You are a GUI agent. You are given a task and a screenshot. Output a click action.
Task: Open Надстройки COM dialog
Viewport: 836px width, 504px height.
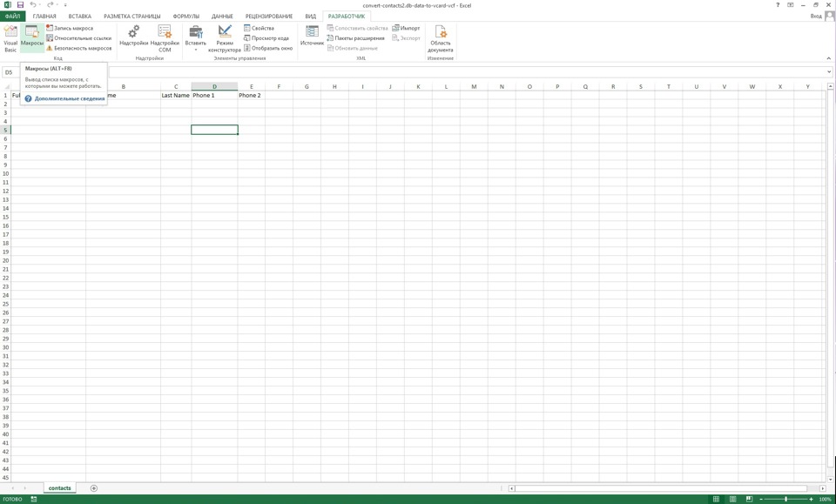(x=165, y=38)
